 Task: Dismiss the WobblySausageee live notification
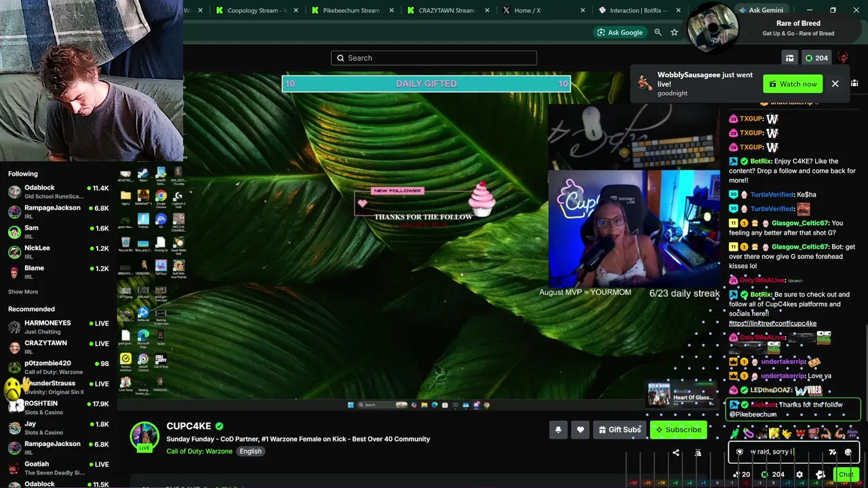835,84
